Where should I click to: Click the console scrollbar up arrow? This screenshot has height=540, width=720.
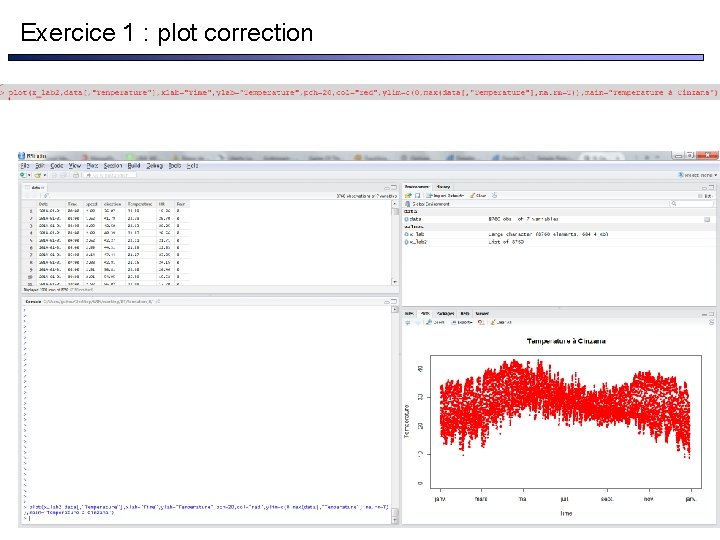click(x=395, y=309)
